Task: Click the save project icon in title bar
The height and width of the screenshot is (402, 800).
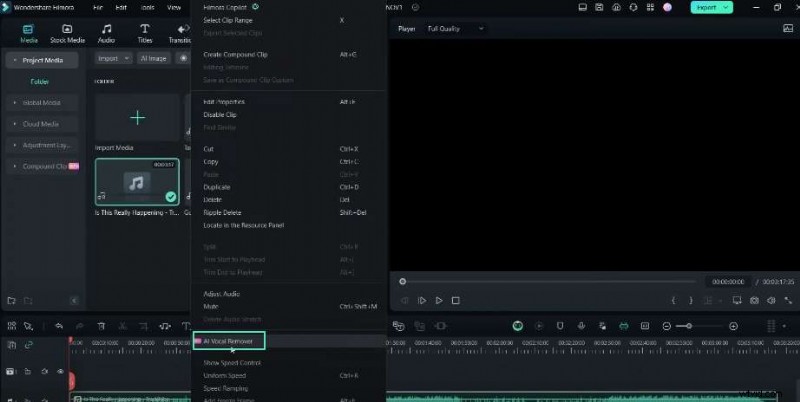Action: pyautogui.click(x=599, y=8)
